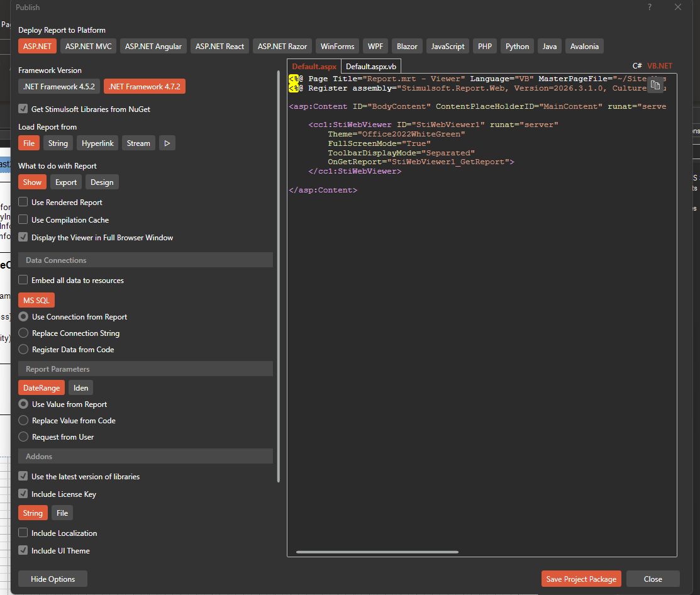This screenshot has width=700, height=595.
Task: Load report from File
Action: click(29, 143)
